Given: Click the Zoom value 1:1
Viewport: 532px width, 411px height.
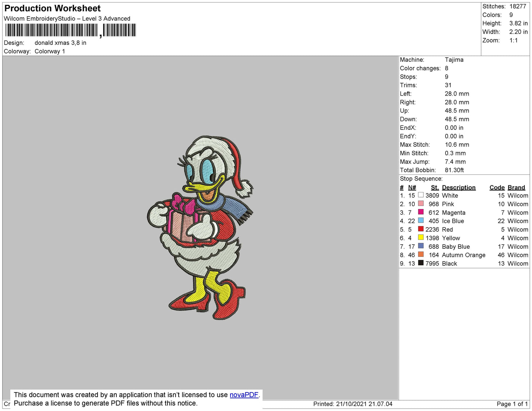Looking at the screenshot, I should (514, 40).
